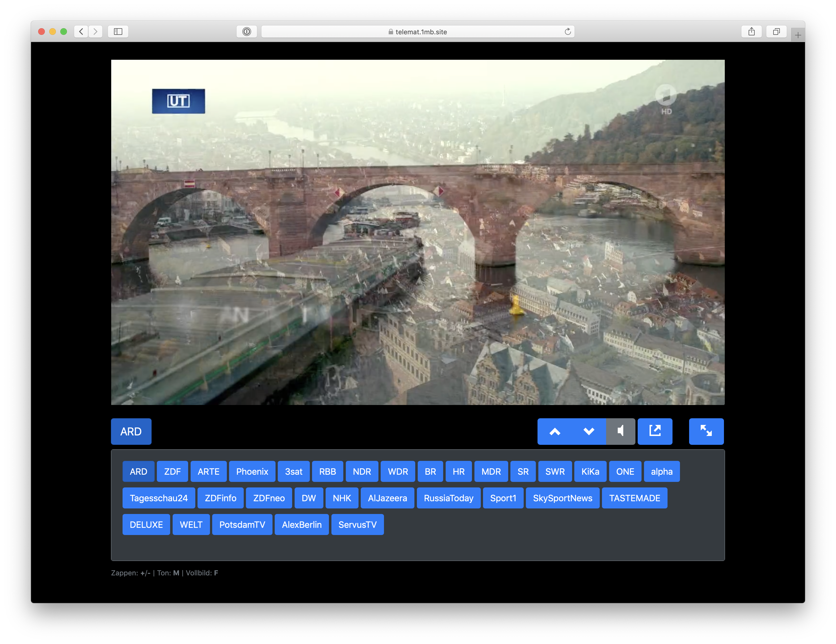Toggle the Safari sidebar

(x=118, y=31)
